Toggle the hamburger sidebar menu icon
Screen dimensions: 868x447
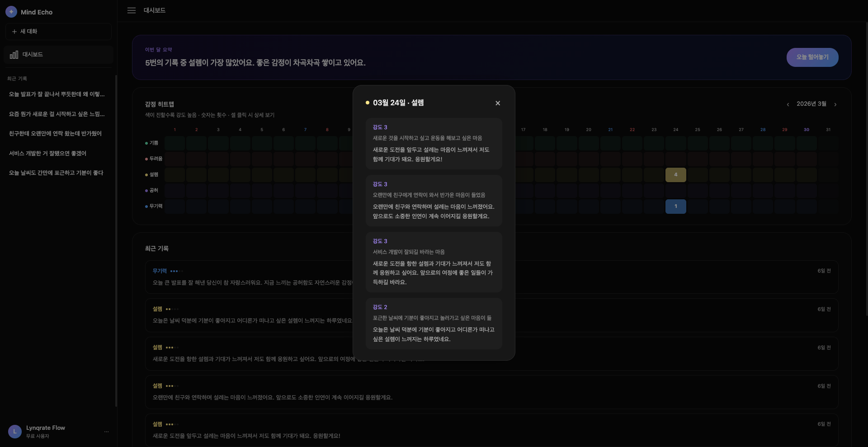(x=132, y=10)
